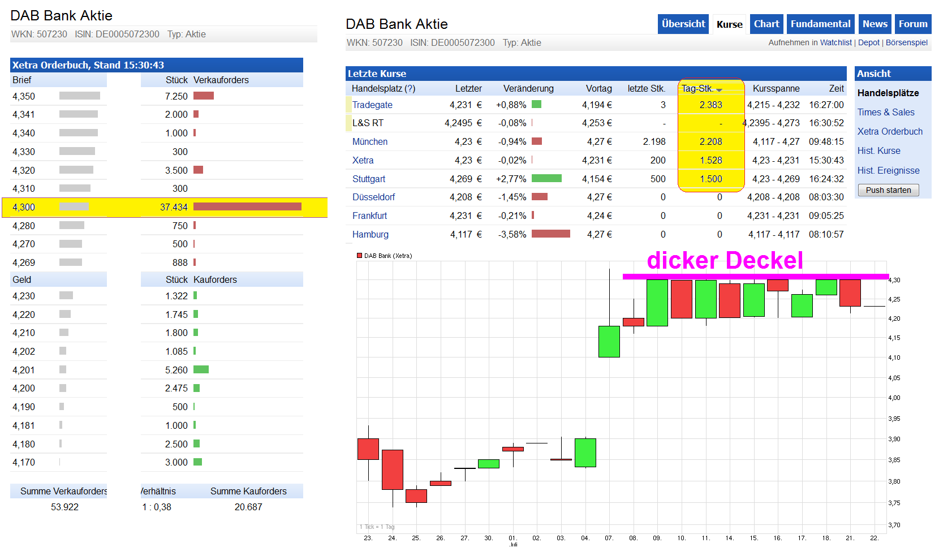This screenshot has height=560, width=939.
Task: Click the Tag-Stk. sort arrow
Action: click(x=719, y=90)
